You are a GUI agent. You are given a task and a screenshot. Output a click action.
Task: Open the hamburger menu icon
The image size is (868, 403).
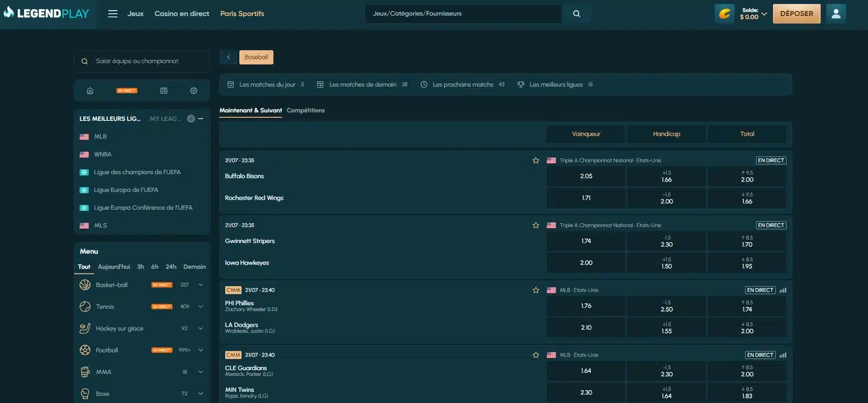coord(113,14)
